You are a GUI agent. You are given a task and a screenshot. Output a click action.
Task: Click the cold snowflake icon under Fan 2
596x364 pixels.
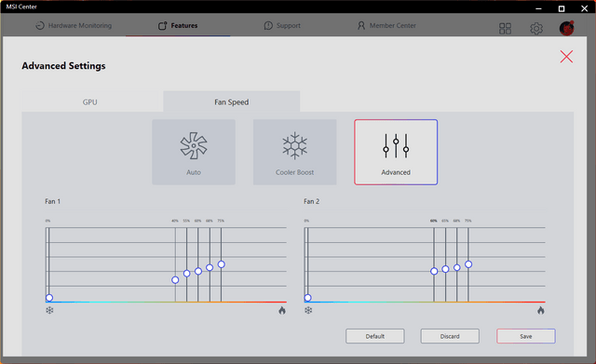[x=308, y=310]
